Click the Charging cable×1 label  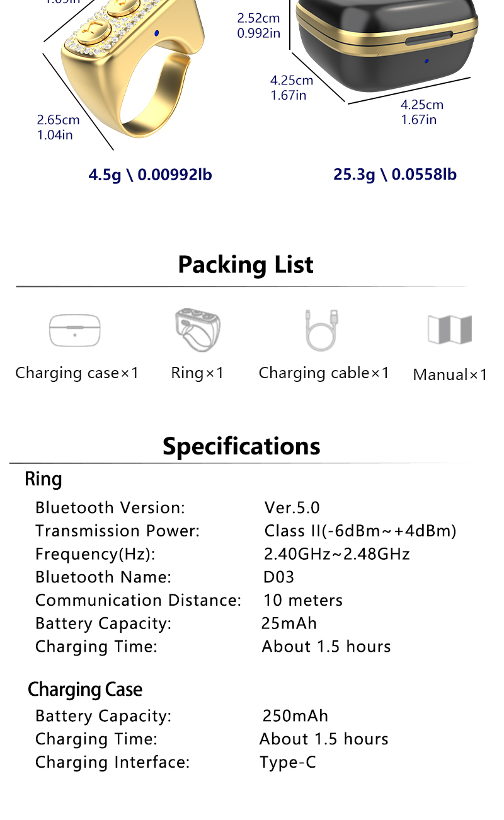pyautogui.click(x=324, y=373)
